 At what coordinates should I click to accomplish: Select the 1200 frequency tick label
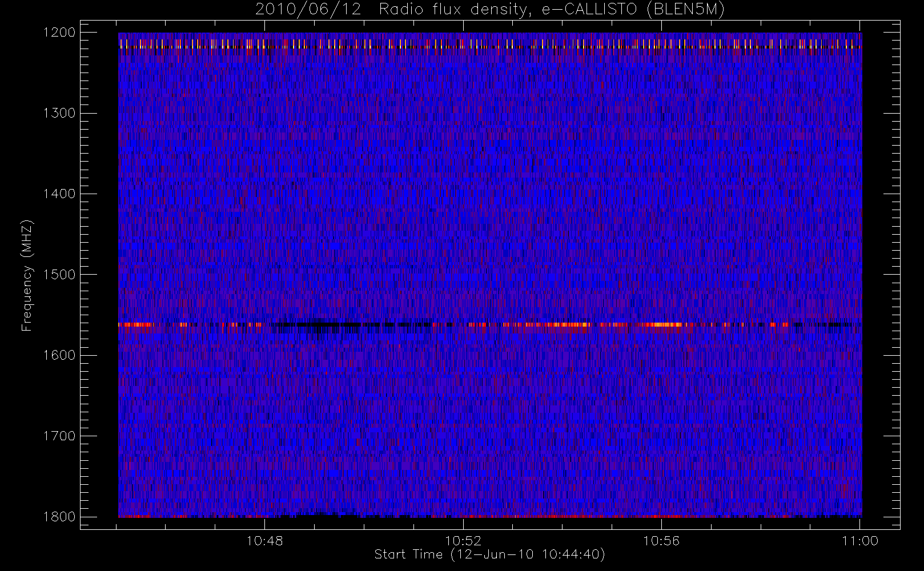pos(59,33)
